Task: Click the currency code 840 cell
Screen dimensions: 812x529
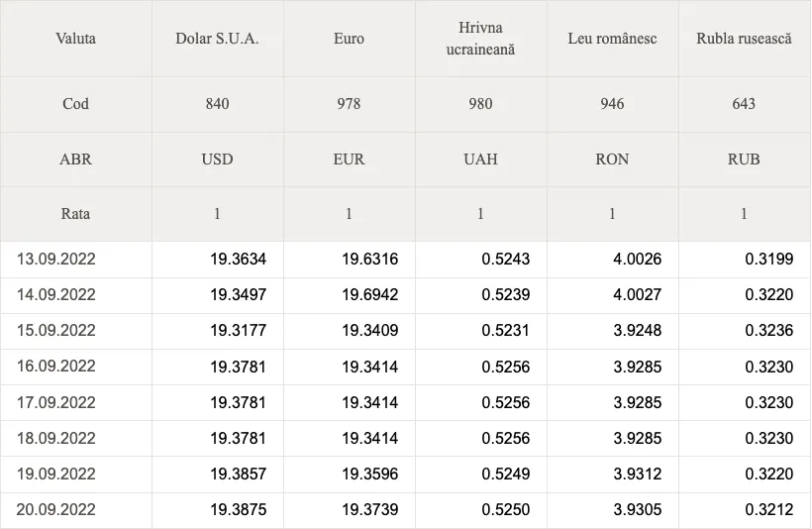Action: pyautogui.click(x=217, y=104)
